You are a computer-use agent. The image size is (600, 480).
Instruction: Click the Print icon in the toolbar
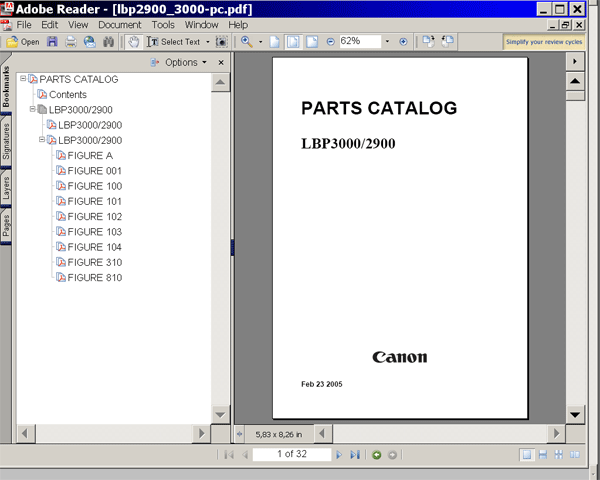[71, 41]
